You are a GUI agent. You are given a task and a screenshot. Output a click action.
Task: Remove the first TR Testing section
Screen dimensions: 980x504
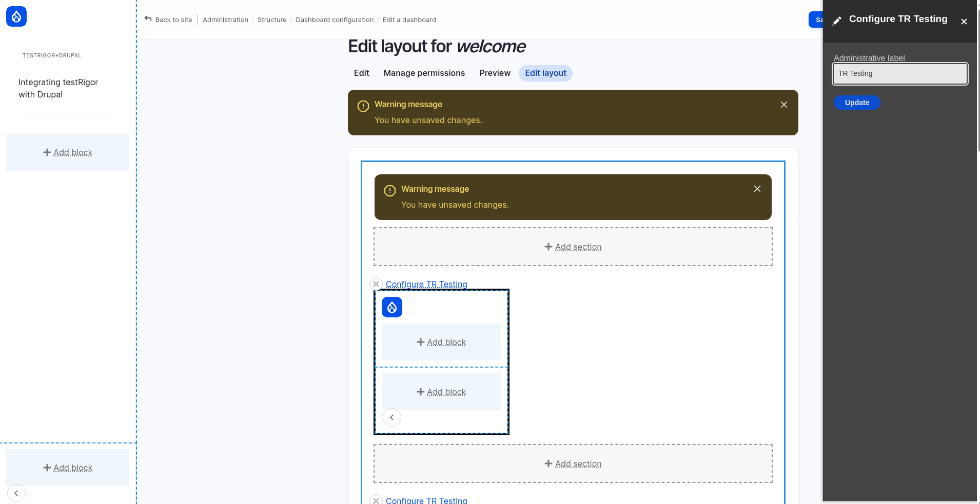pyautogui.click(x=376, y=284)
